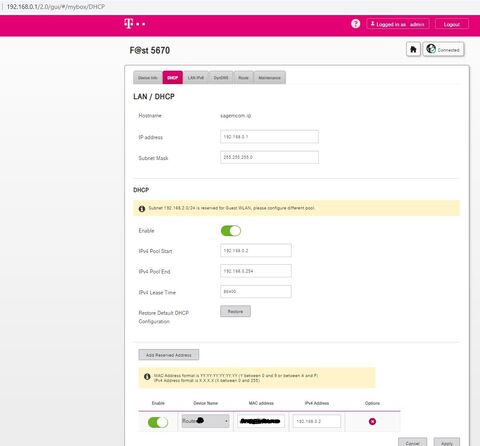Image resolution: width=480 pixels, height=446 pixels.
Task: Select the DHCP tab
Action: pyautogui.click(x=173, y=78)
